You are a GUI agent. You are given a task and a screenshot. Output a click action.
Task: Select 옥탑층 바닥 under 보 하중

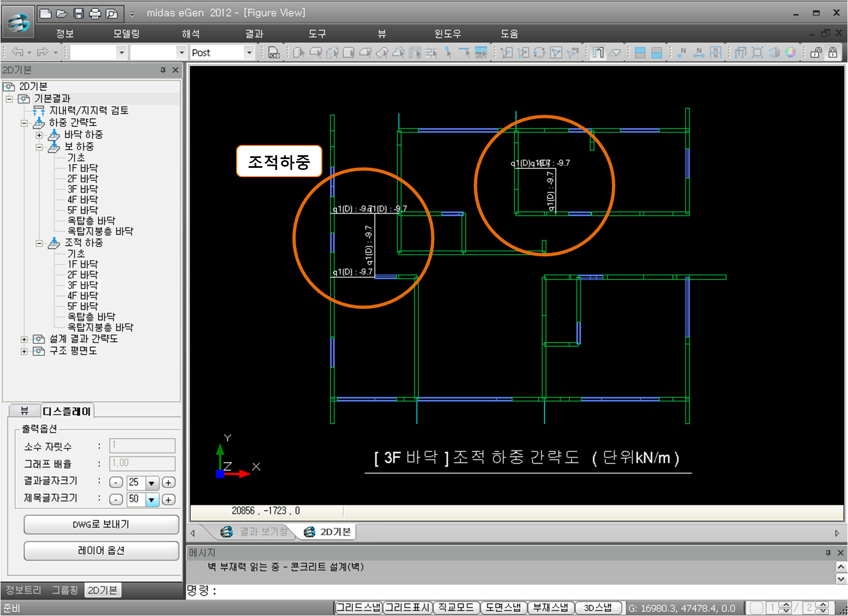[91, 221]
